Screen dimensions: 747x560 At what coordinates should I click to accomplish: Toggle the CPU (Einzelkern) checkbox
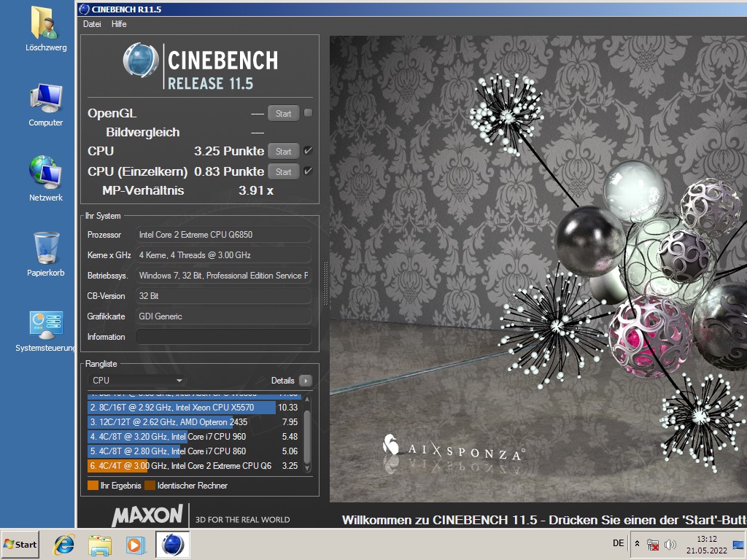point(309,171)
